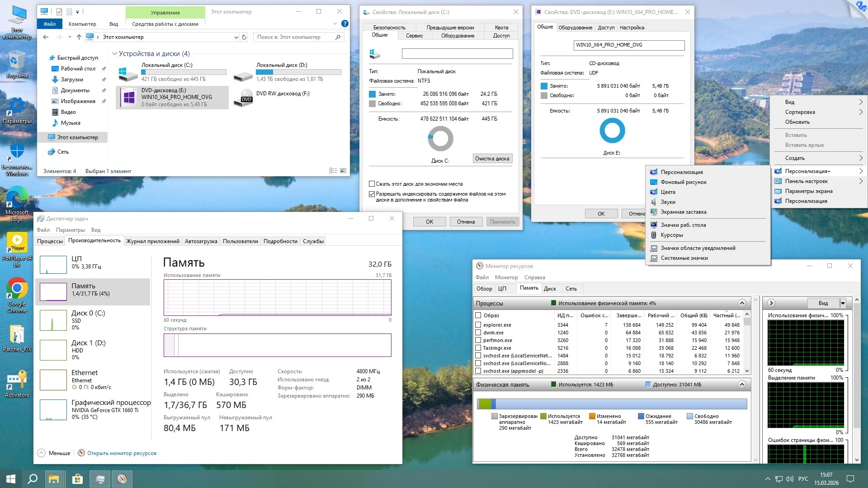Collapse Physical Memory section in Resource Monitor
The image size is (868, 488).
742,384
